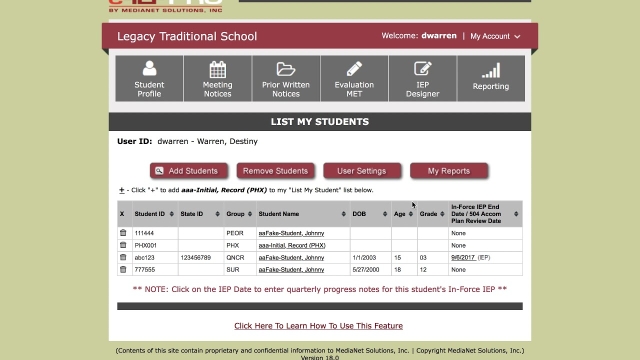The height and width of the screenshot is (360, 640).
Task: Sort table by Student ID column arrows
Action: pyautogui.click(x=171, y=214)
